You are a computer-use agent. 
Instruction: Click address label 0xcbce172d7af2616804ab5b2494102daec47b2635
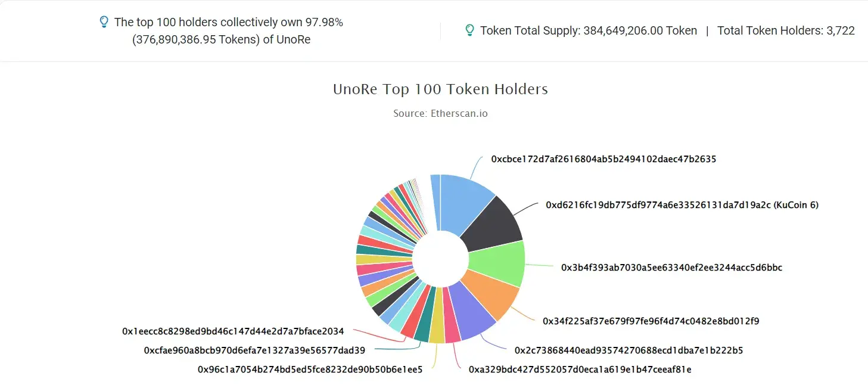tap(603, 159)
